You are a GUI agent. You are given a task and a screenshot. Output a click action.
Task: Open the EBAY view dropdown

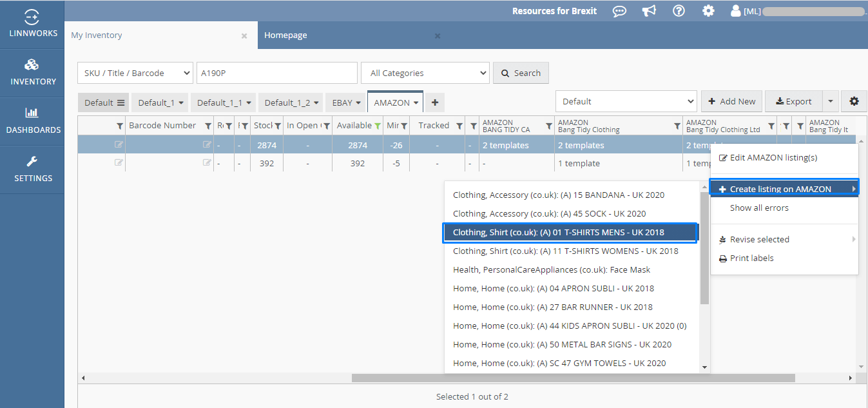click(x=359, y=103)
